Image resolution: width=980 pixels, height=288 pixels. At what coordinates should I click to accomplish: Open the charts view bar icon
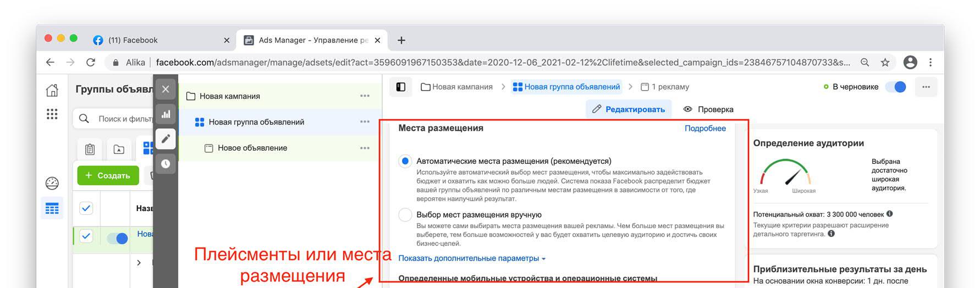click(x=166, y=114)
